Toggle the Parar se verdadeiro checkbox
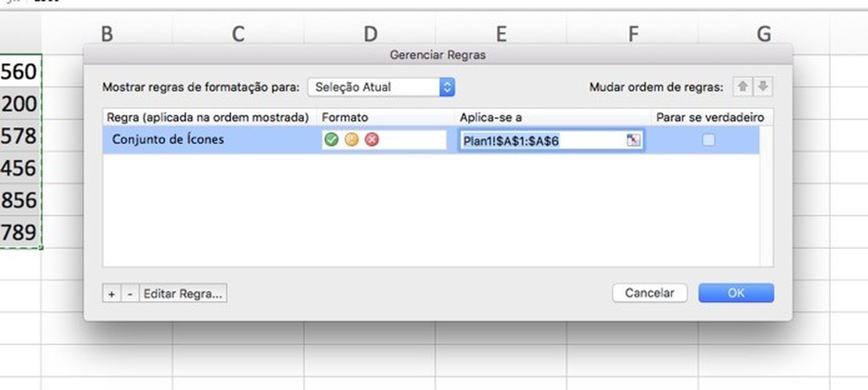The image size is (868, 390). [708, 140]
